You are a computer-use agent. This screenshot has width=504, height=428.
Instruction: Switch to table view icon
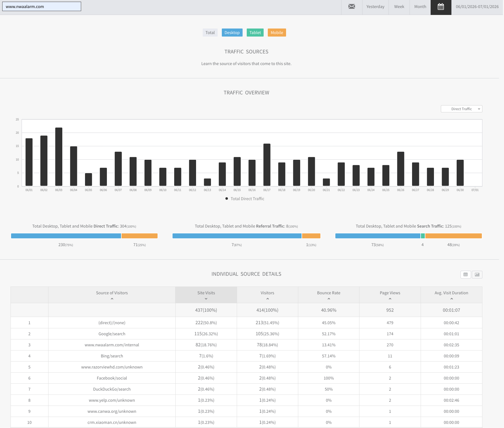click(466, 275)
